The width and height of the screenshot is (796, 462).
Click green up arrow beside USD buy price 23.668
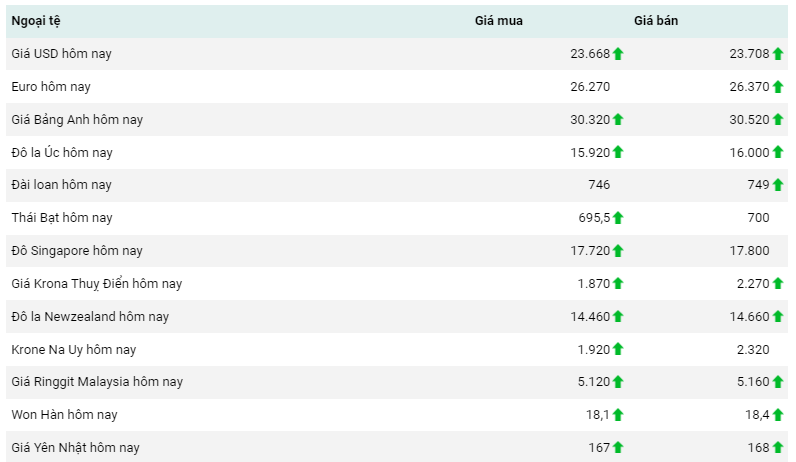pyautogui.click(x=618, y=54)
